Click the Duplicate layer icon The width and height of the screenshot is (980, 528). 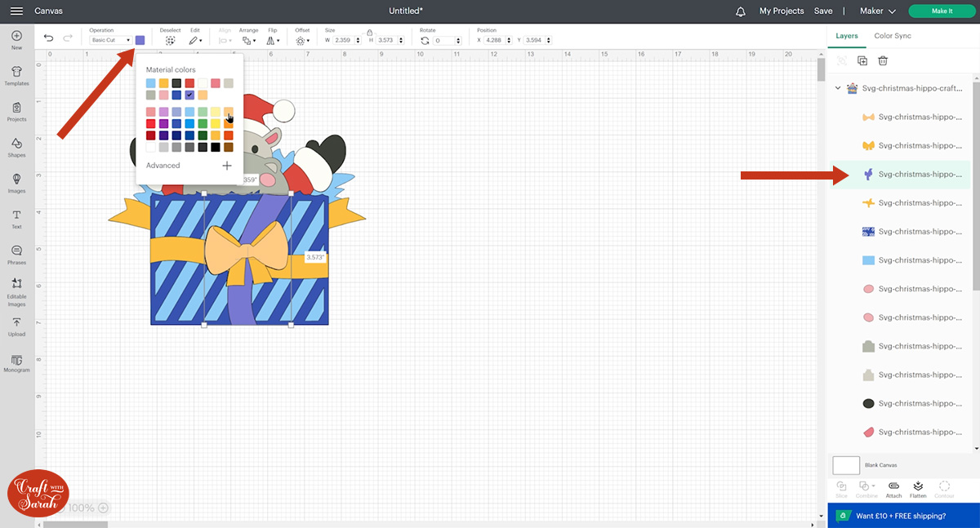pos(862,60)
